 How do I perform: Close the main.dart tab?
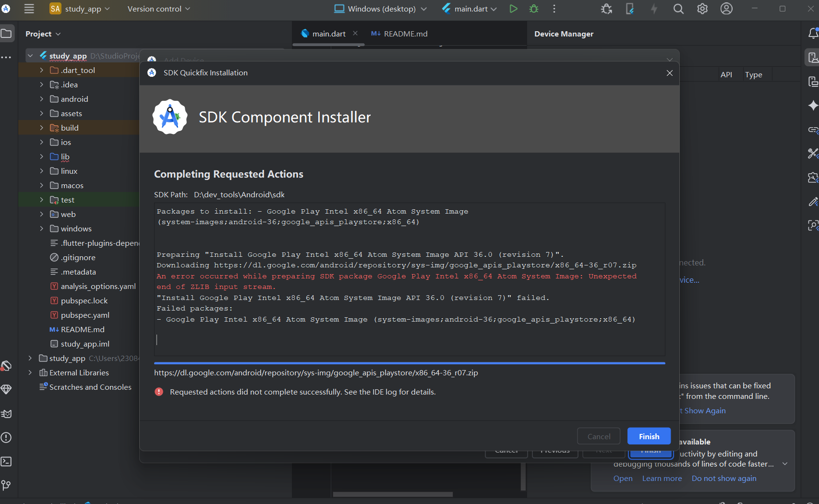355,33
